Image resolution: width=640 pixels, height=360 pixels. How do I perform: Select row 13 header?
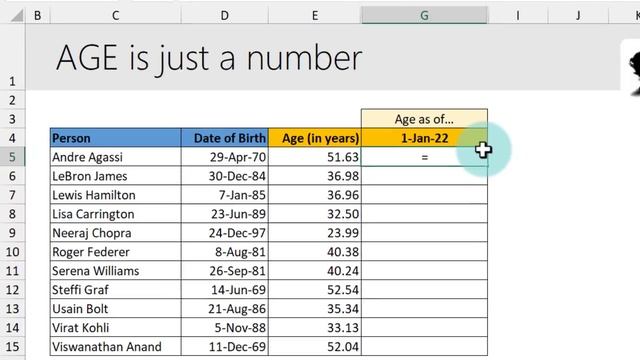click(x=12, y=309)
